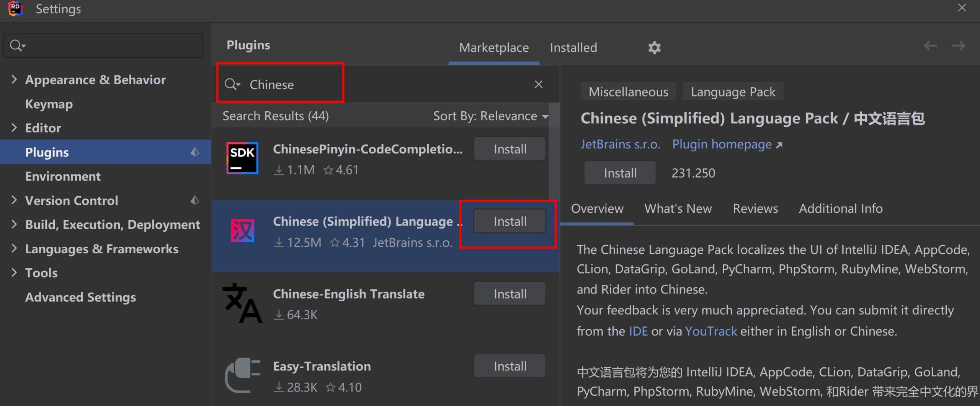Expand the Editor settings node
Screen dimensions: 980x406
14,127
